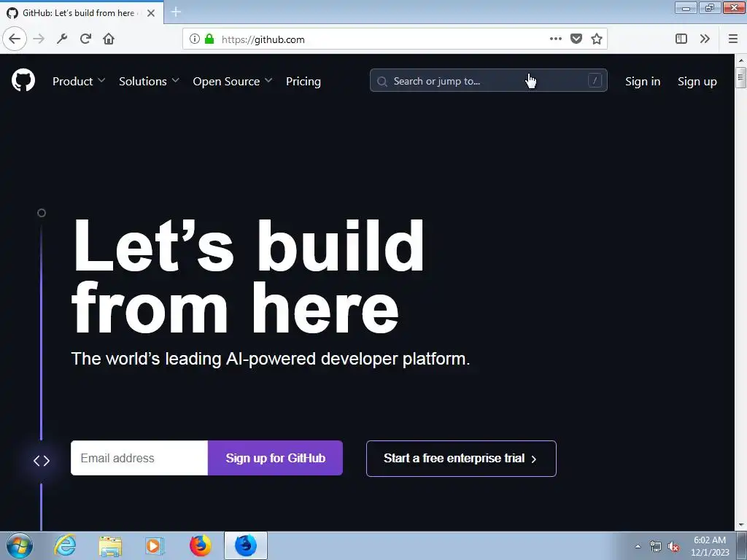
Task: Click Sign in link
Action: pyautogui.click(x=643, y=82)
